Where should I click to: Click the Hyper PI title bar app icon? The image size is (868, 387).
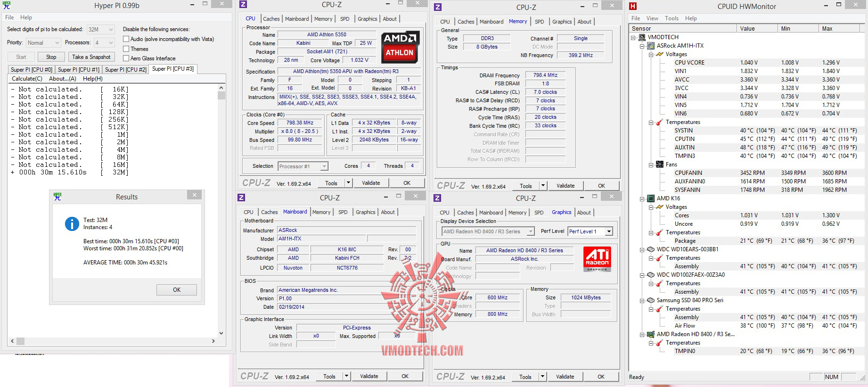(7, 5)
